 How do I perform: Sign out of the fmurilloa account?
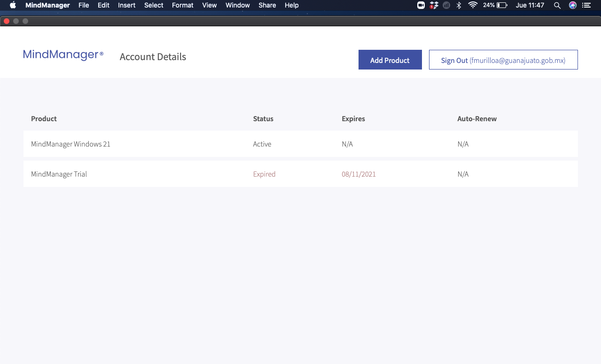pos(503,60)
